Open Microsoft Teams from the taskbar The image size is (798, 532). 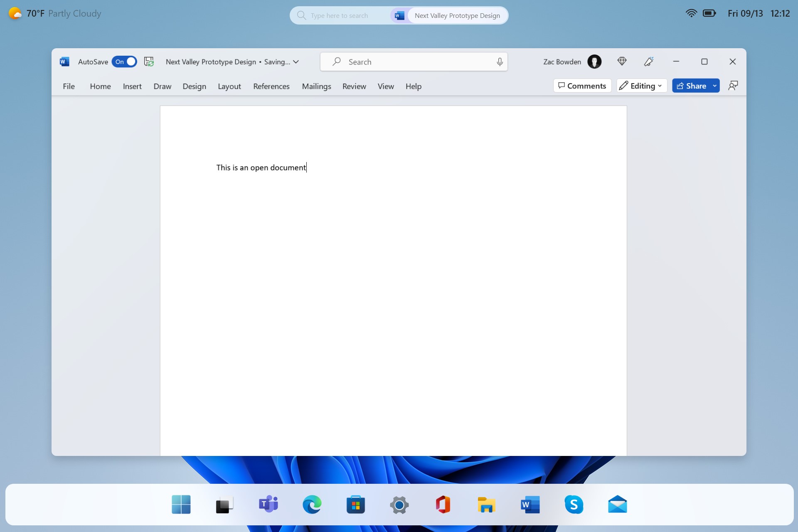click(268, 504)
